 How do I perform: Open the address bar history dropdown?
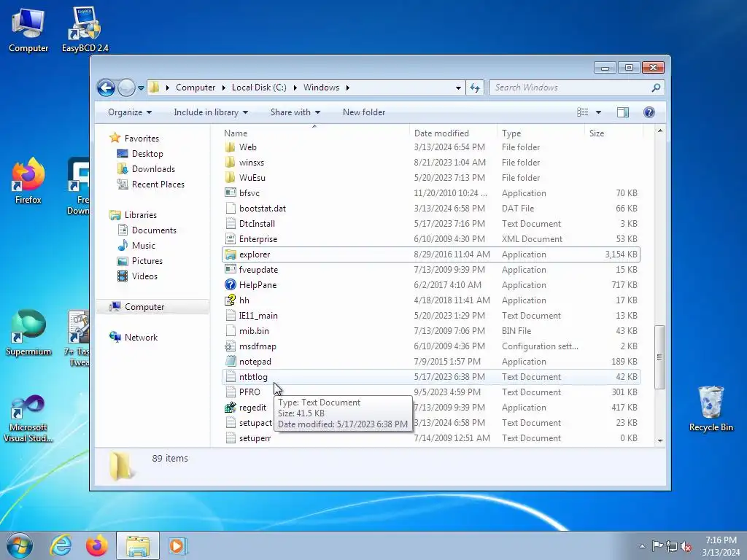(458, 87)
